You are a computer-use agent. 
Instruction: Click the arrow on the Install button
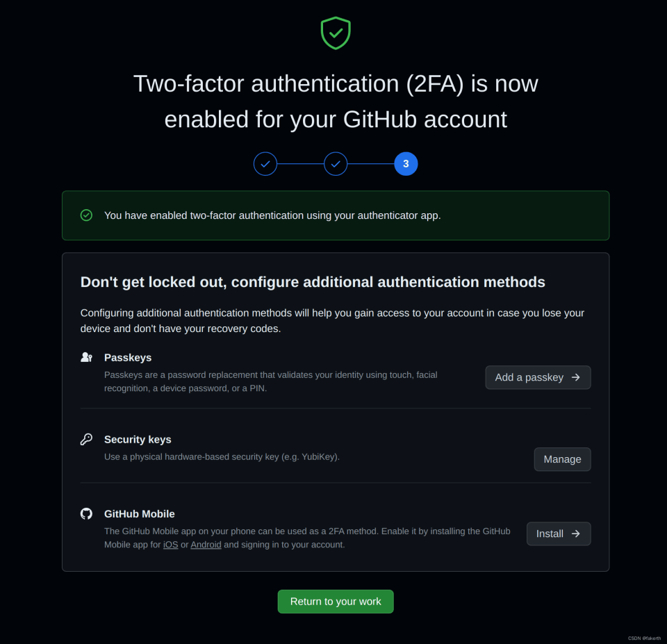click(x=575, y=534)
